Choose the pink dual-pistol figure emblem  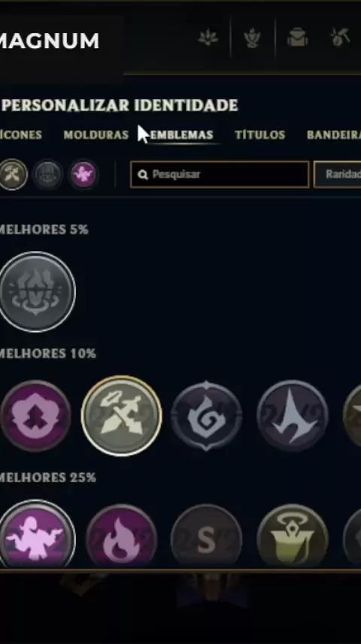click(36, 534)
